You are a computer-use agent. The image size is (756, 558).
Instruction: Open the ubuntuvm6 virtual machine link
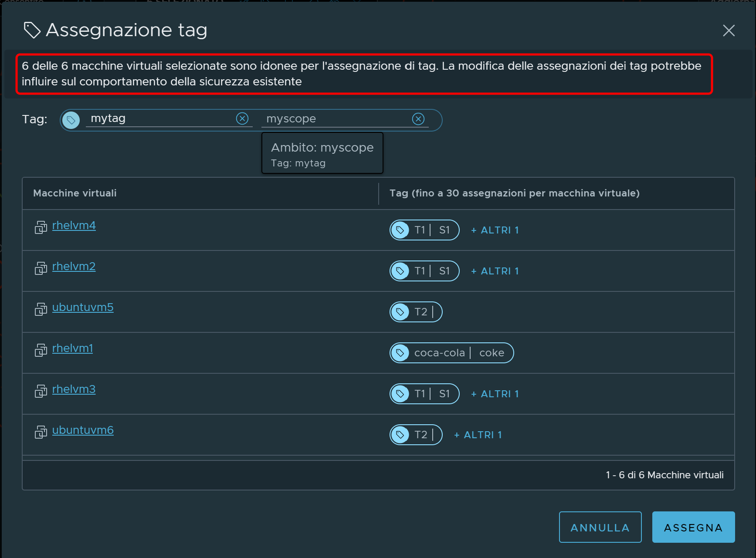coord(83,430)
